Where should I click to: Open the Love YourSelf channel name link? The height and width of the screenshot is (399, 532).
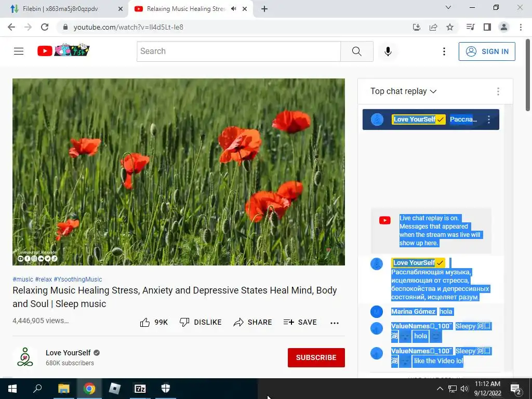click(x=68, y=353)
